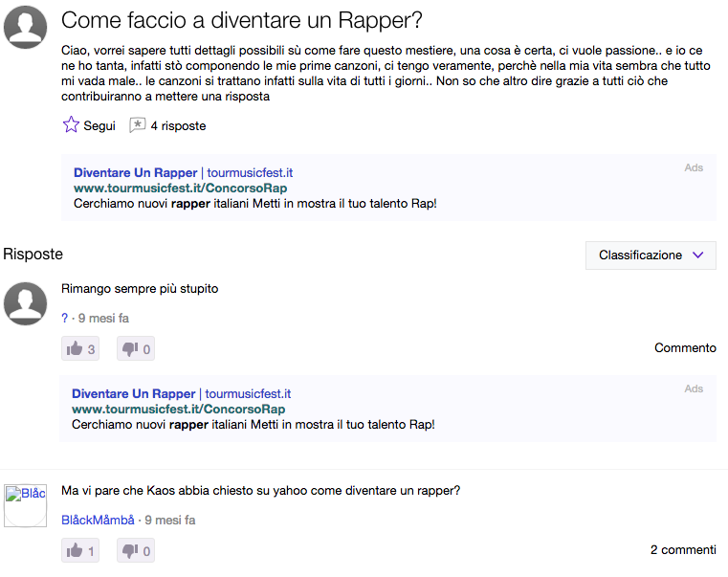
Task: Click '9 mesi fa' timestamp under first answer
Action: pos(103,319)
